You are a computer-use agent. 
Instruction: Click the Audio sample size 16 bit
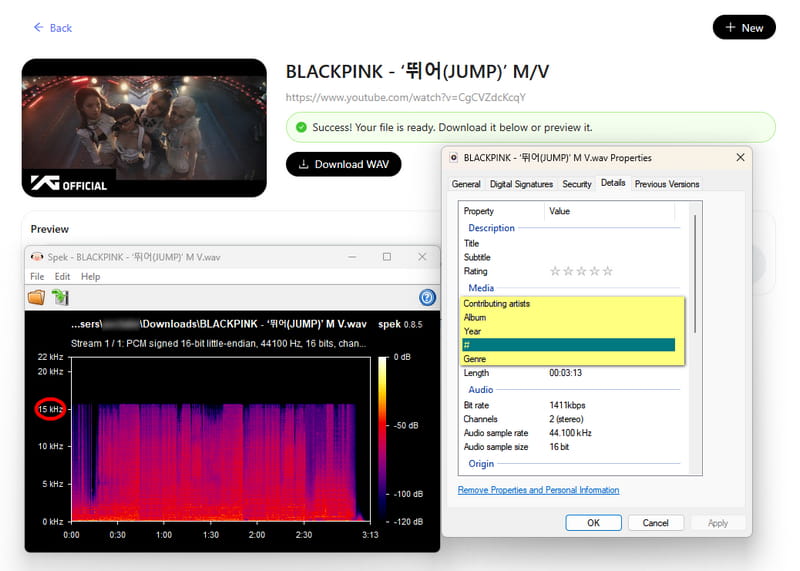[x=559, y=446]
